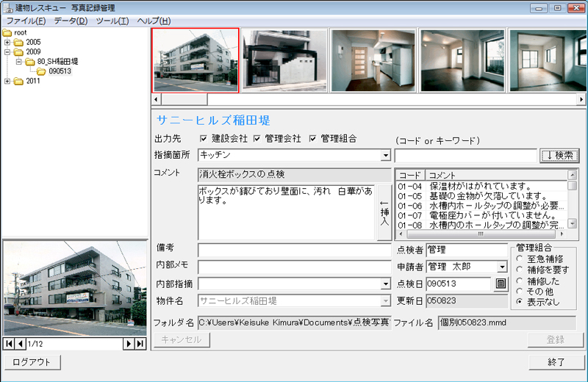Image resolution: width=588 pixels, height=382 pixels.
Task: Go to last photo
Action: (x=140, y=344)
